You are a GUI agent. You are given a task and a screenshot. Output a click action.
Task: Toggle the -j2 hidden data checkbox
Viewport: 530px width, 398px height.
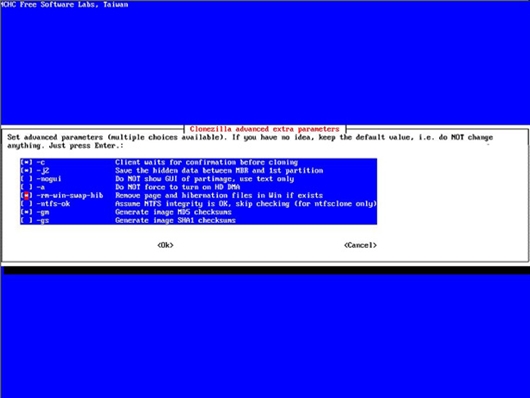(26, 170)
